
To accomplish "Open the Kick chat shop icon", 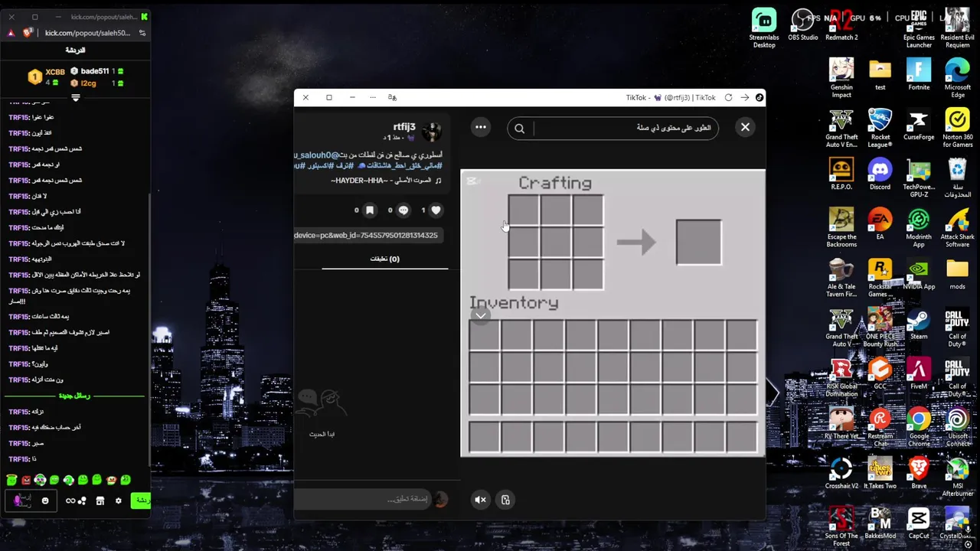I will click(100, 500).
